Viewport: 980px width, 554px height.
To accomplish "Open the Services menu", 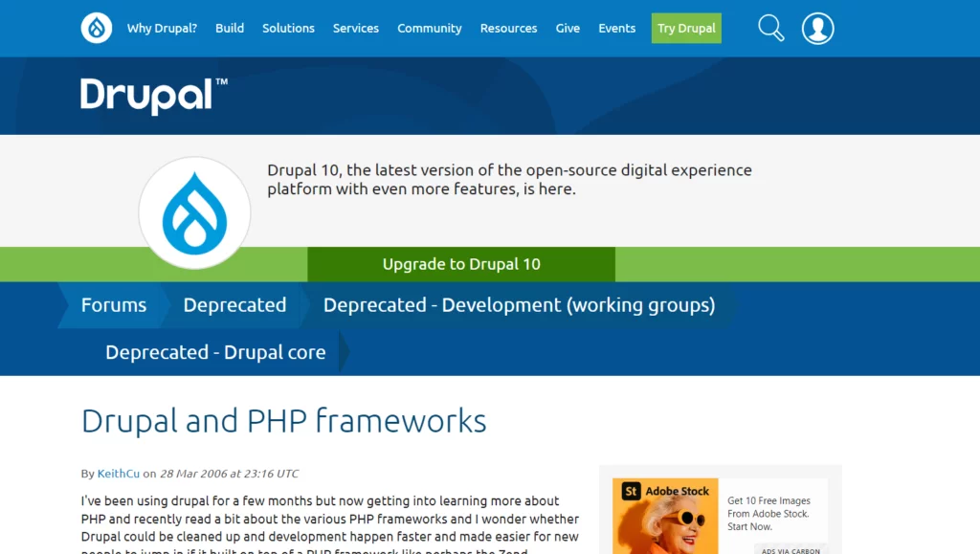I will tap(356, 28).
